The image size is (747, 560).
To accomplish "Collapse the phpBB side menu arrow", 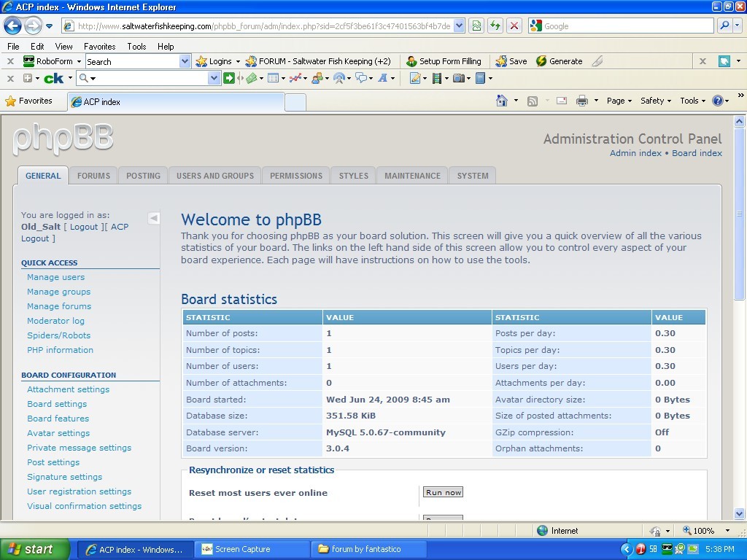I will coord(153,218).
